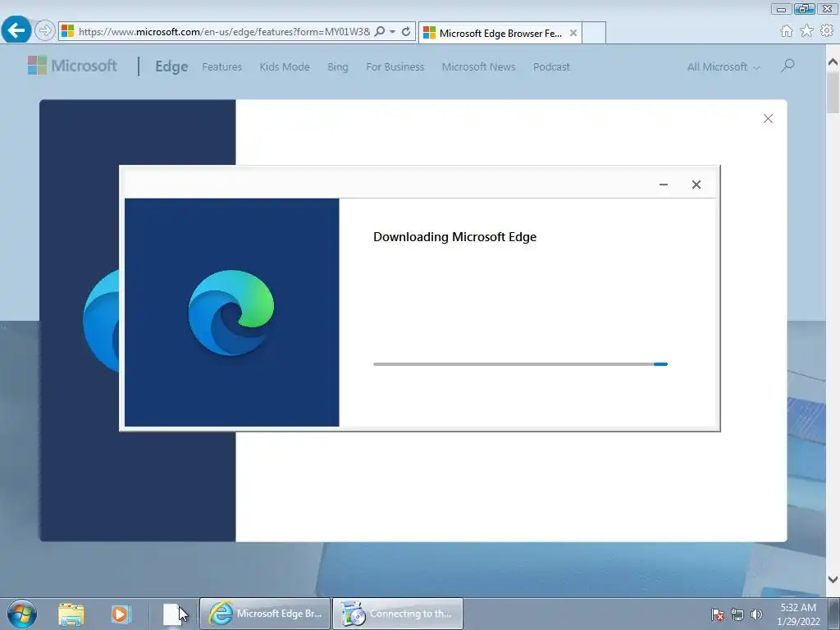The height and width of the screenshot is (630, 840).
Task: Select the Microsoft Edge Browser Features tab
Action: 500,33
